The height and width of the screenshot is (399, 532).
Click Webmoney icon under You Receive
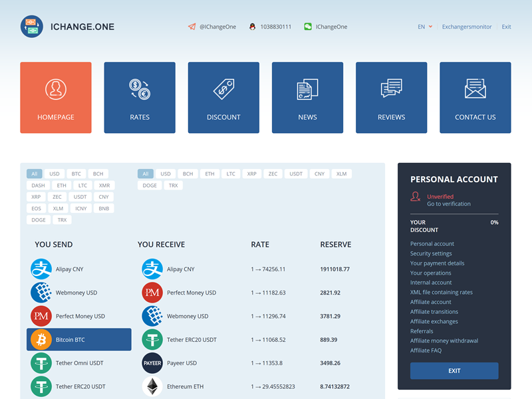click(152, 316)
